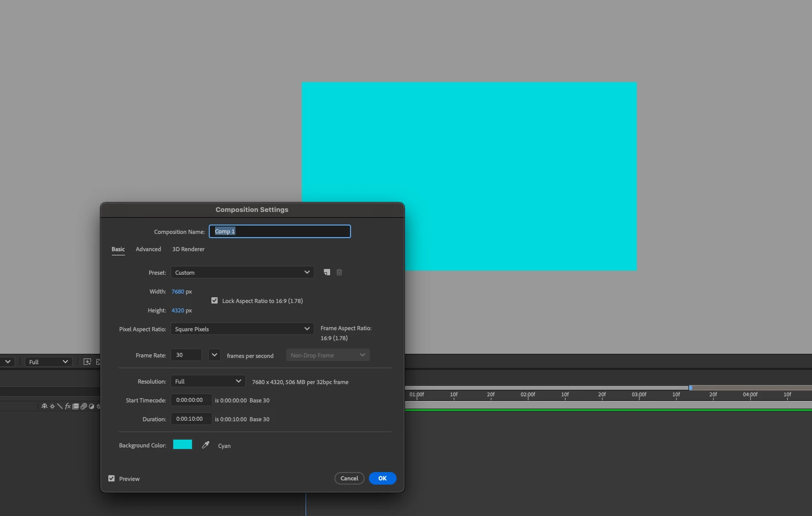The image size is (812, 516).
Task: Click the 01:00f mark on time ruler
Action: (417, 395)
